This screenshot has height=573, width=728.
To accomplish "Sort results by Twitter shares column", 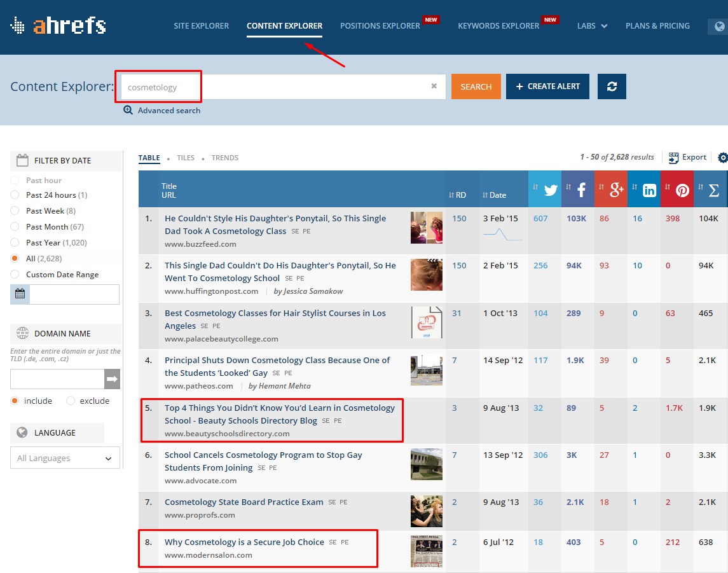I will click(x=545, y=189).
